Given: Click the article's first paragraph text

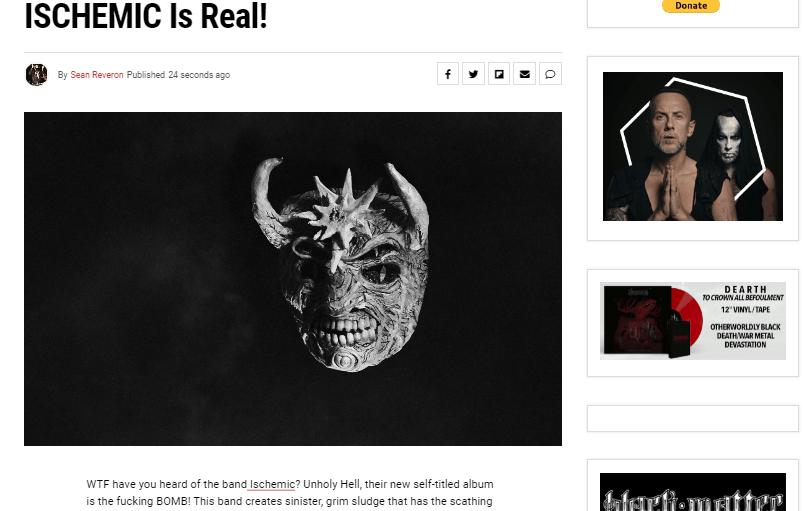Looking at the screenshot, I should [290, 493].
